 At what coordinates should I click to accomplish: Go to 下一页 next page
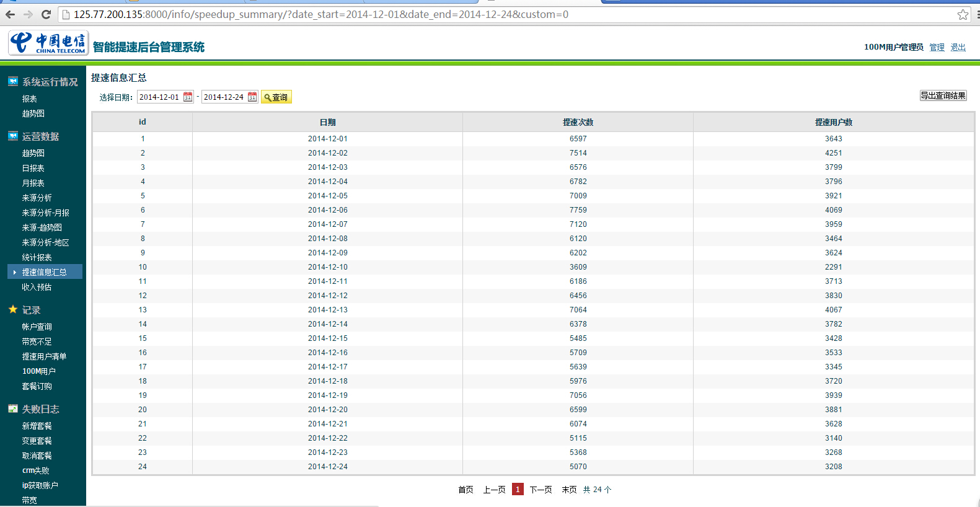[x=541, y=490]
